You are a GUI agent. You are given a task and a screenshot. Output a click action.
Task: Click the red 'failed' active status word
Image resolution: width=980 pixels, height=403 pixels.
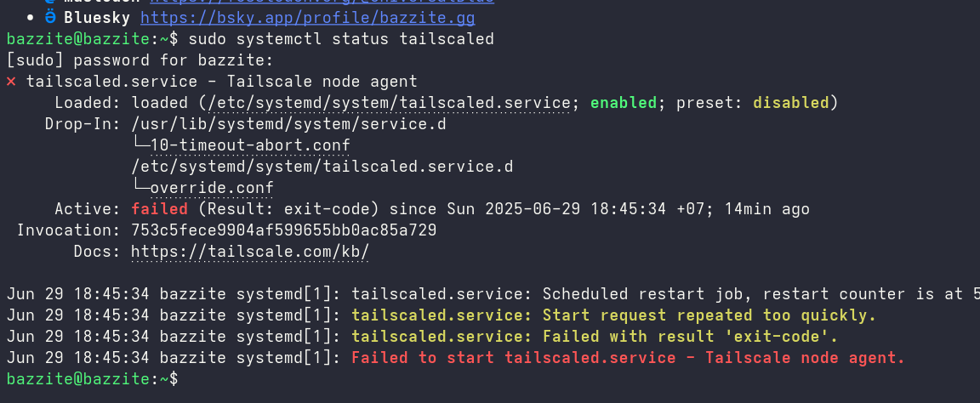159,209
